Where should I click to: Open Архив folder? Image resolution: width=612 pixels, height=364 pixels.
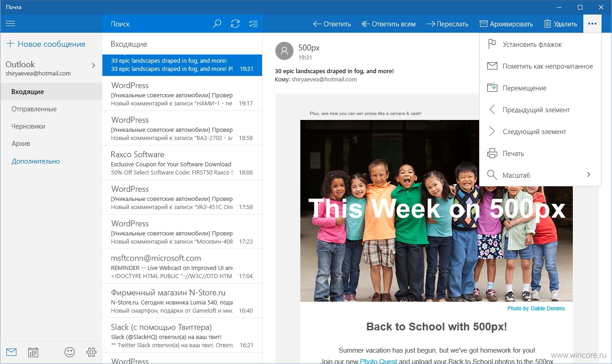pos(51,144)
